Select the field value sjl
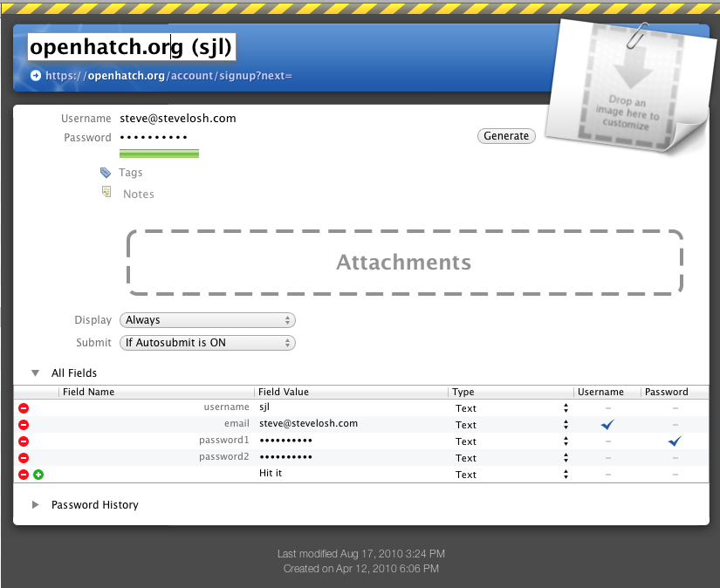Image resolution: width=720 pixels, height=588 pixels. click(x=264, y=407)
